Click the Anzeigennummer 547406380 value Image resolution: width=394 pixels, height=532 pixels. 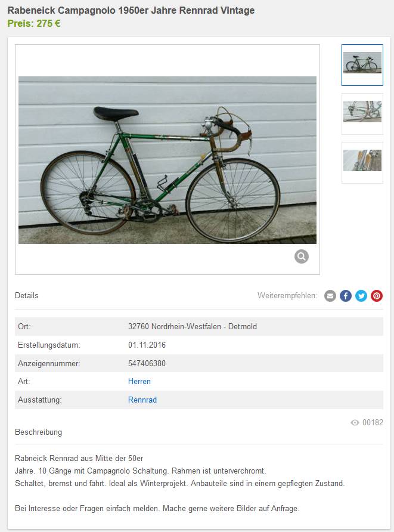click(147, 363)
